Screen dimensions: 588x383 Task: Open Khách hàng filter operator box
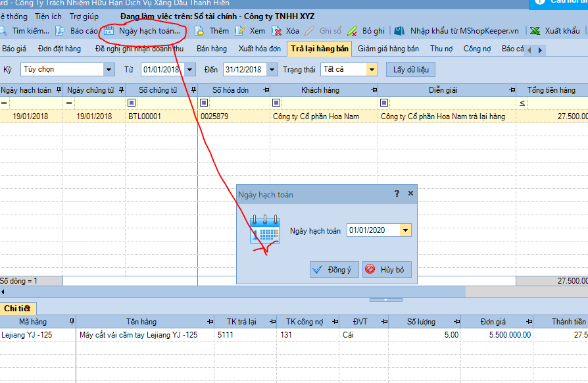click(276, 103)
